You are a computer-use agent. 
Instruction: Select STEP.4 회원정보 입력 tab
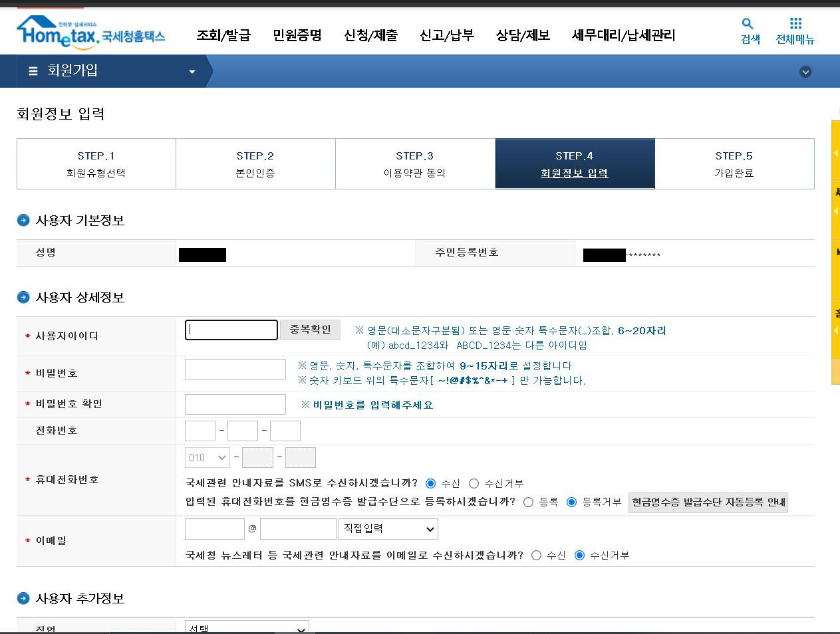pos(575,164)
